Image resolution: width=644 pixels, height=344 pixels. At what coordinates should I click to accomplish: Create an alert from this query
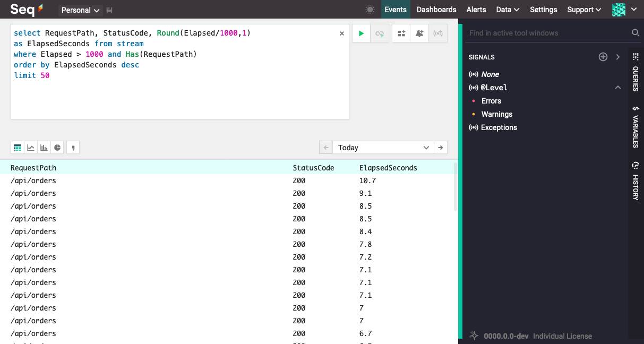(x=419, y=33)
